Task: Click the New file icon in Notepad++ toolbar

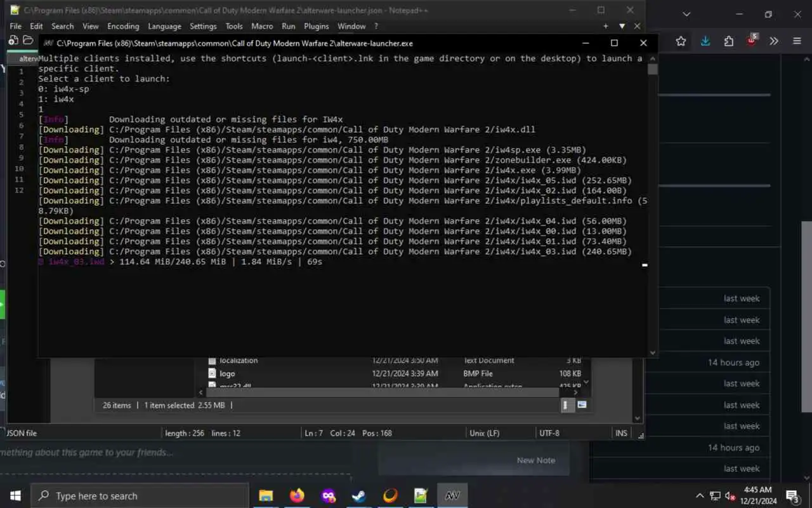Action: (13, 40)
